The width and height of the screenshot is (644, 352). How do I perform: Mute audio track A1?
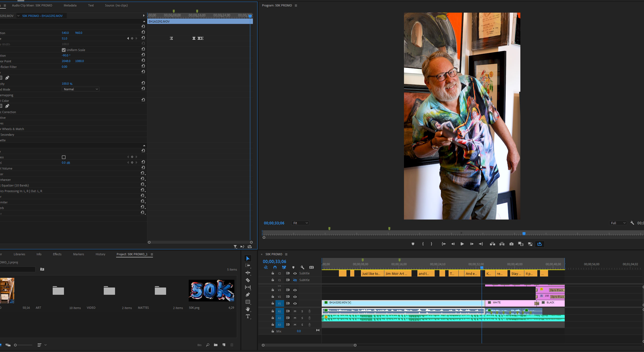point(295,311)
